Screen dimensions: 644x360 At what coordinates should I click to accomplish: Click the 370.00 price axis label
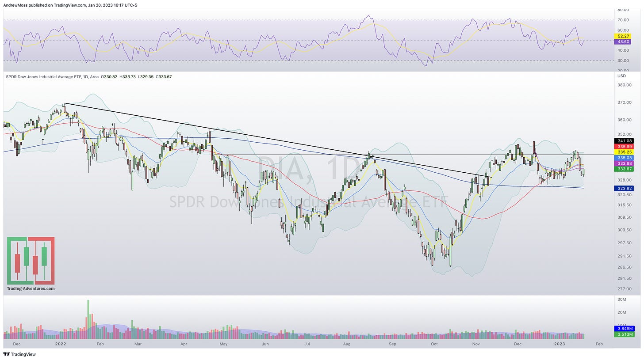(624, 102)
